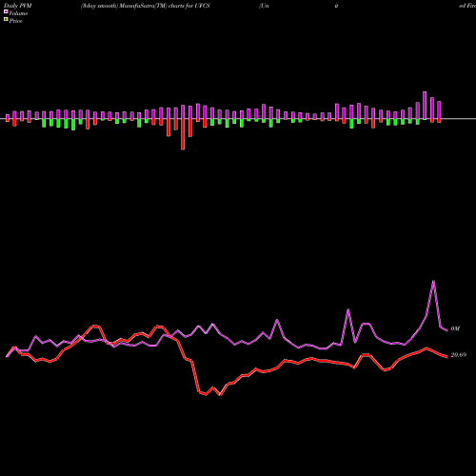Viewport: 476px width, 476px height.
Task: Click the magenta Volume legend swatch
Action: point(6,12)
